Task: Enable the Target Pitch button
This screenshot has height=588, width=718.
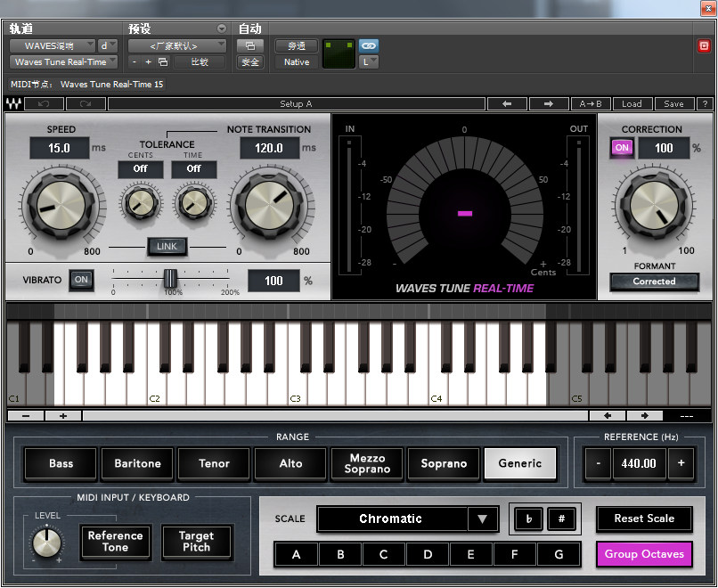Action: (197, 542)
